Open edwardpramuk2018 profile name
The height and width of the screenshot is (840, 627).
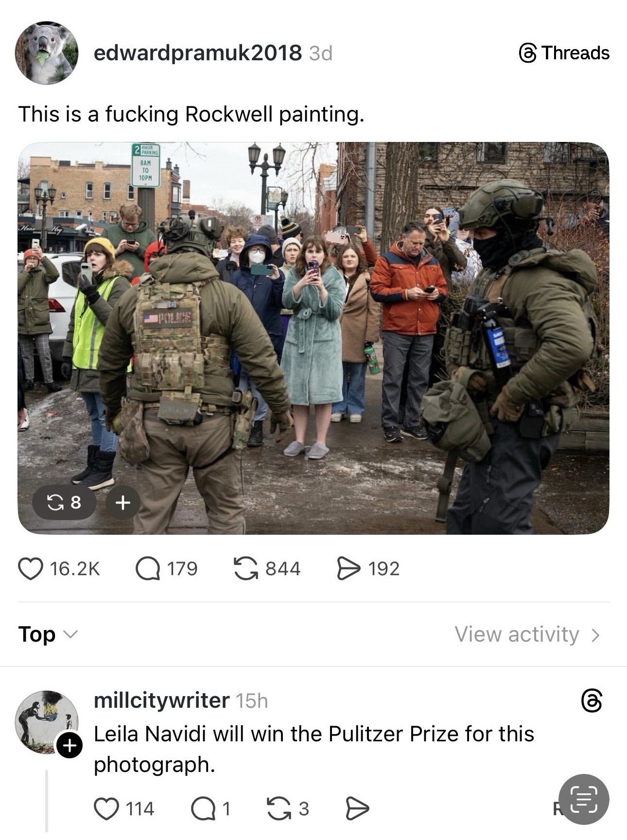(x=197, y=52)
